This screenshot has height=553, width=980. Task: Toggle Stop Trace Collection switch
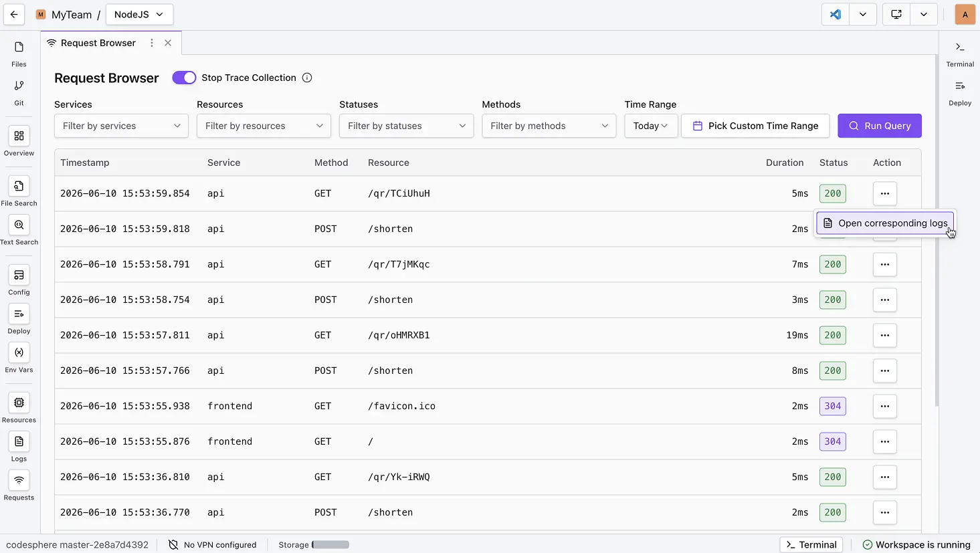click(x=184, y=78)
